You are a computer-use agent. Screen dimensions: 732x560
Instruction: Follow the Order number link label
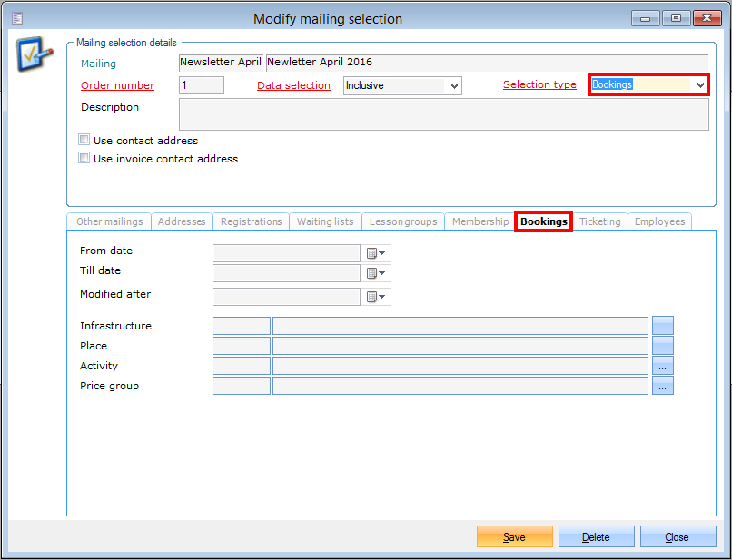tap(117, 85)
